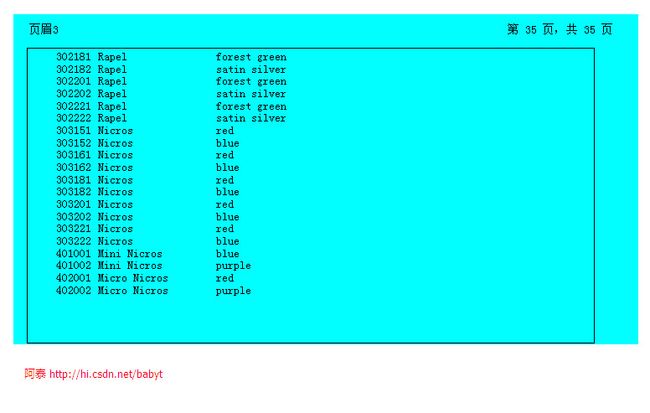Image resolution: width=650 pixels, height=413 pixels.
Task: Click the blue value of row 401001
Action: [228, 254]
